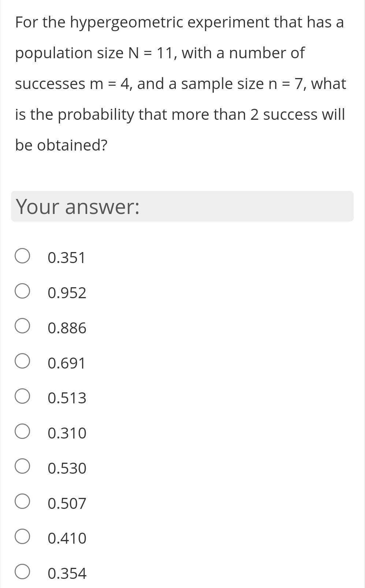Select the 0.886 answer option
Viewport: 365px width, 588px height.
pos(67,328)
